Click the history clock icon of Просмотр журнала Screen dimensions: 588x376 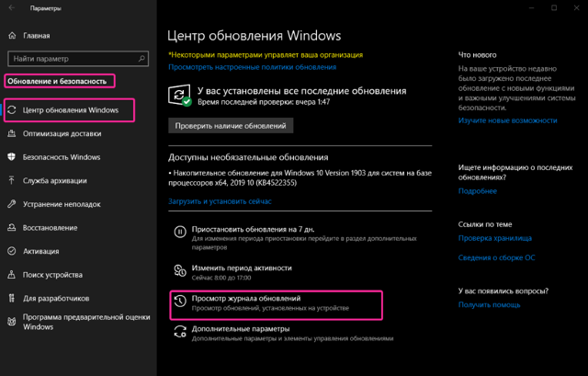tap(180, 302)
